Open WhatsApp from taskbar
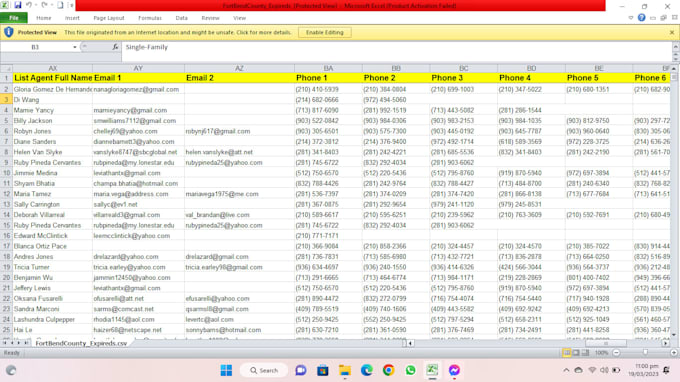The image size is (680, 382). coord(410,370)
